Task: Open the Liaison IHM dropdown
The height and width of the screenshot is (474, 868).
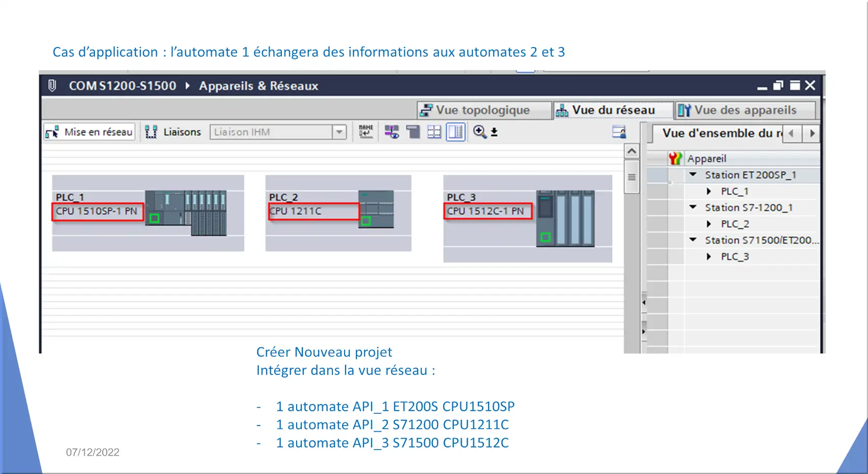Action: tap(339, 132)
